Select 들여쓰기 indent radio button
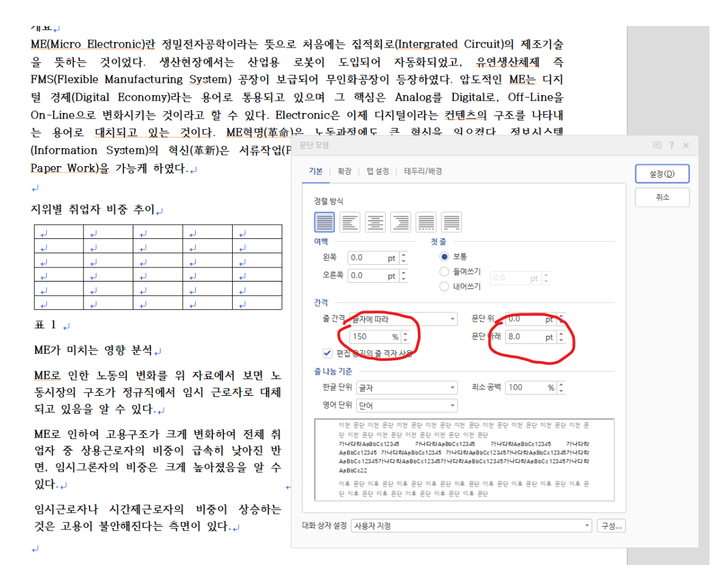Screen dimensions: 728x565 click(444, 272)
